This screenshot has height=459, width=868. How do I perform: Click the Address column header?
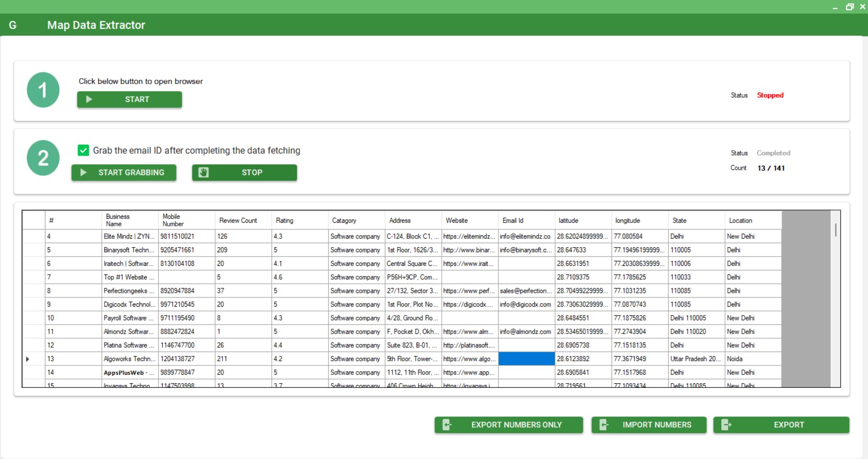pos(413,220)
